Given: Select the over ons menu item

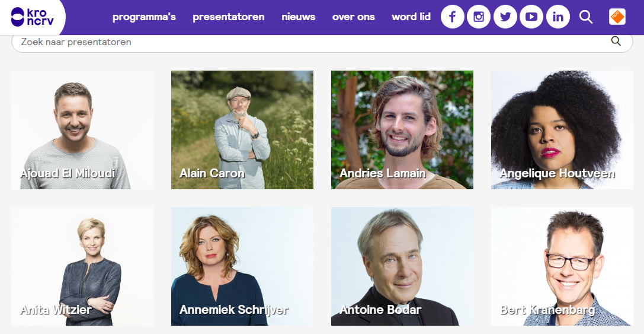Looking at the screenshot, I should [354, 17].
